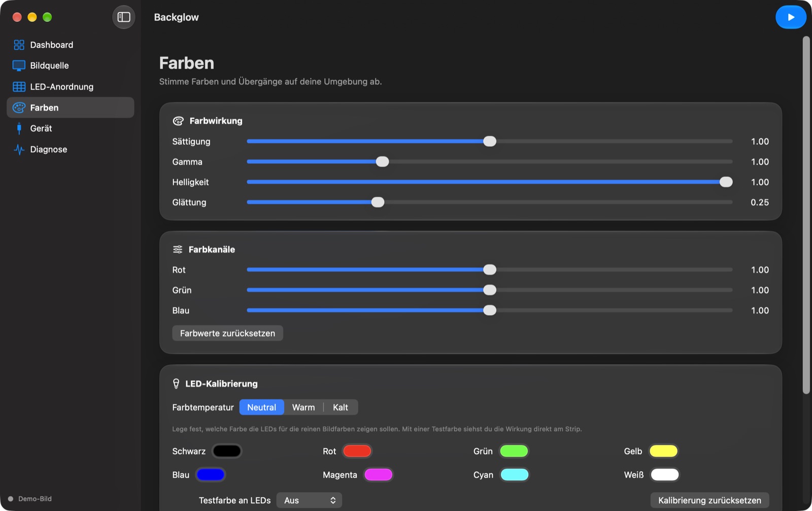Click Kalibrierung zurücksetzen button

pyautogui.click(x=709, y=500)
